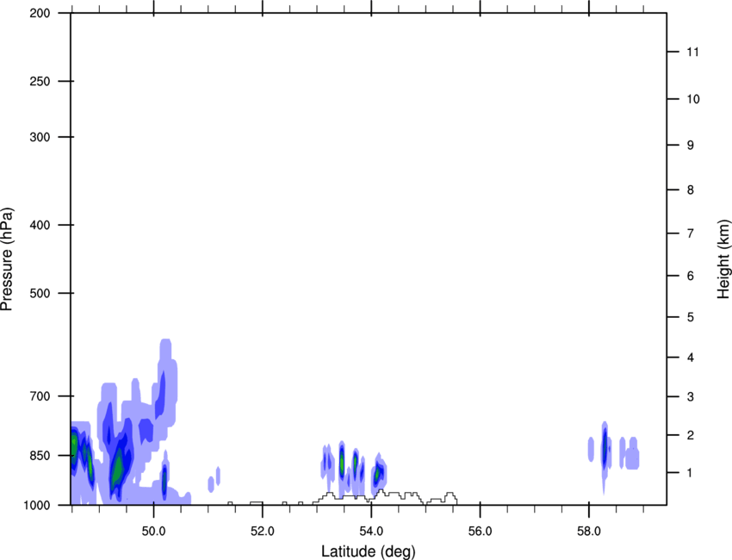This screenshot has height=560, width=732.
Task: Click pressure tick label 700
Action: [x=40, y=396]
